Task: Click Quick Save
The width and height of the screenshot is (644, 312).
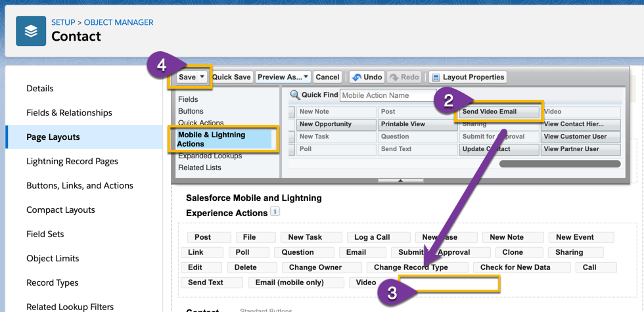Action: [231, 78]
